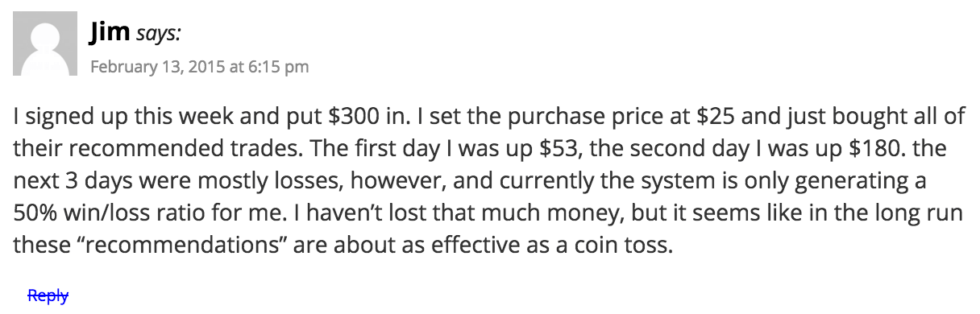Click the commenter name Jim
Image resolution: width=980 pixels, height=314 pixels.
(110, 33)
